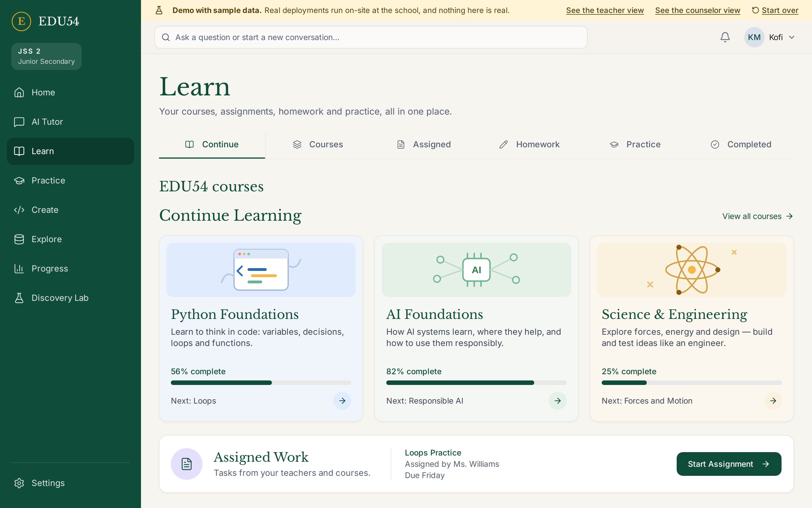The width and height of the screenshot is (812, 508).
Task: Expand the Kofi account dropdown chevron
Action: [792, 37]
